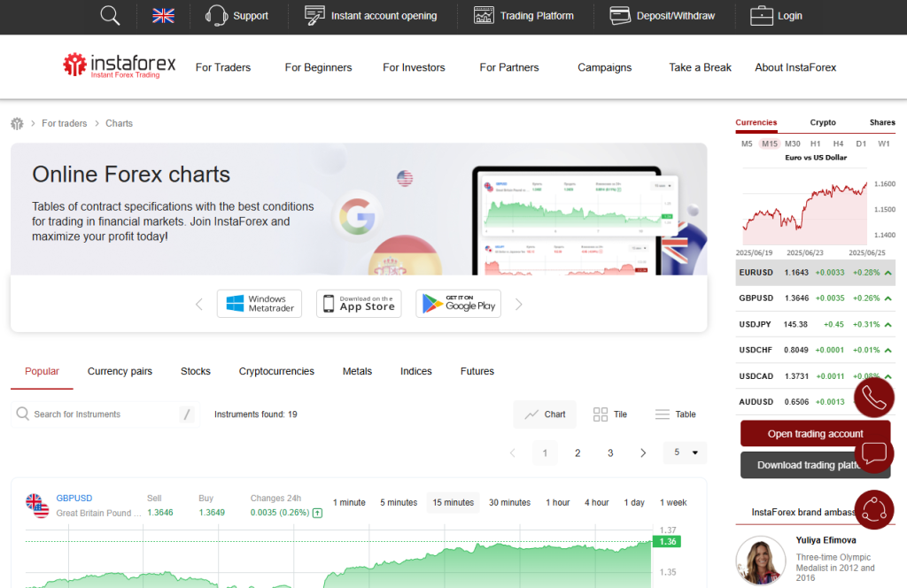
Task: Click the UK flag language selector
Action: (x=163, y=15)
